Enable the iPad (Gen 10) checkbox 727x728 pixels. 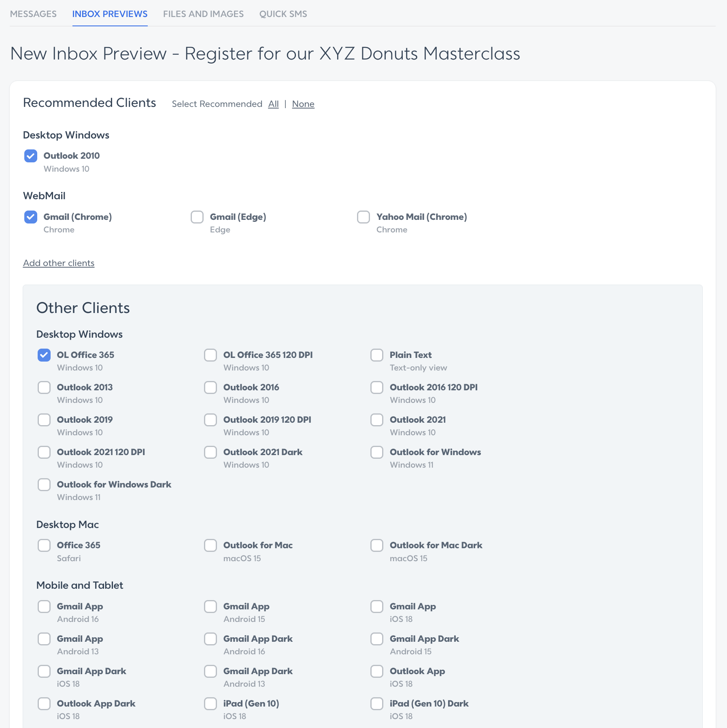(210, 704)
